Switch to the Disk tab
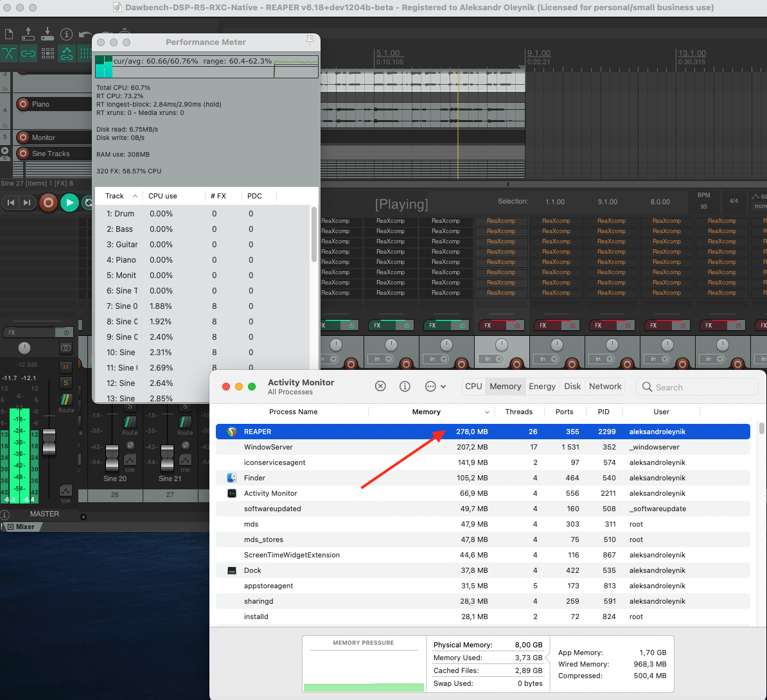The width and height of the screenshot is (767, 700). coord(572,387)
